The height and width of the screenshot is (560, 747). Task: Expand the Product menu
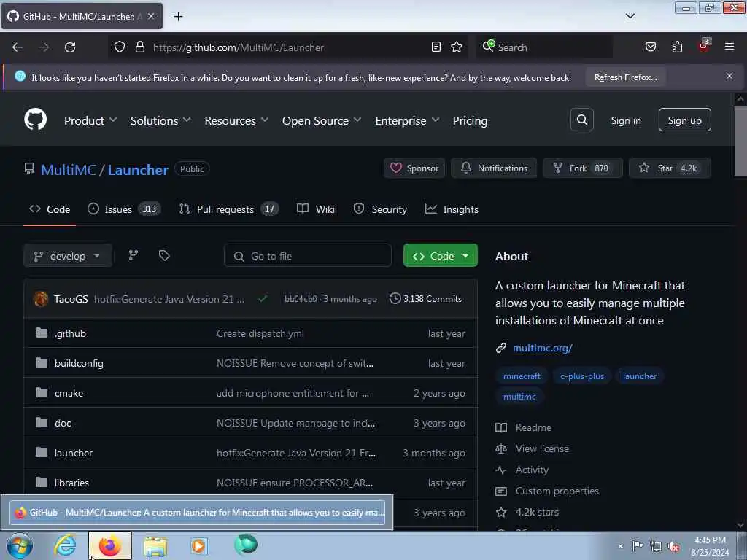click(90, 120)
